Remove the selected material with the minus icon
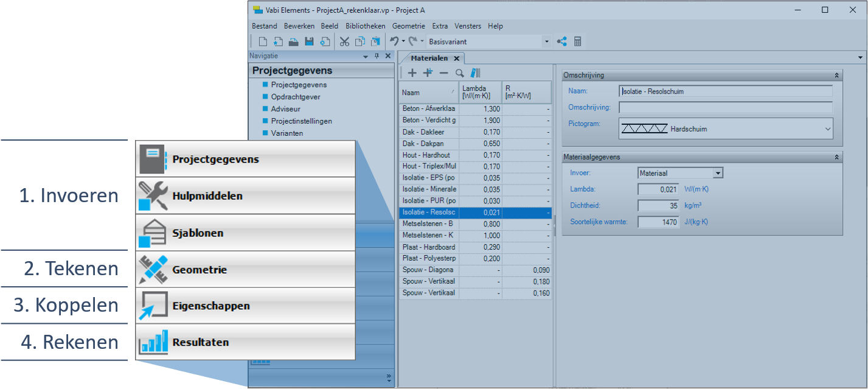Screen dimensions: 868x389 [x=443, y=73]
